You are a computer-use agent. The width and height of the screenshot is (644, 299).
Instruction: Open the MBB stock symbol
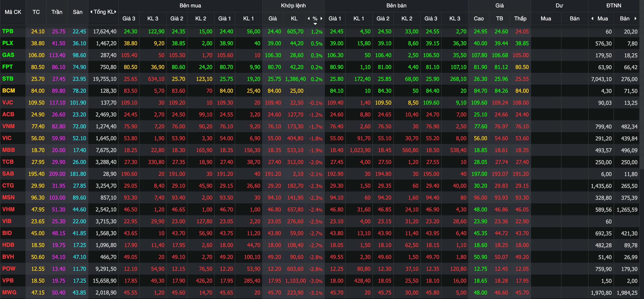pos(9,150)
